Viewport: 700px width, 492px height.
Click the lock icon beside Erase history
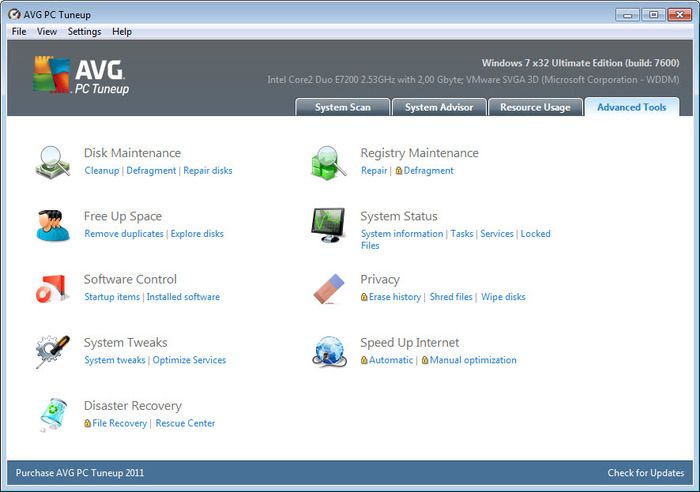click(x=364, y=297)
